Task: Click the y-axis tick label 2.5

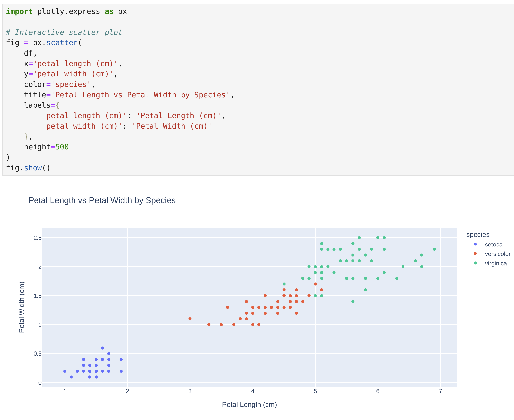Action: pos(37,238)
